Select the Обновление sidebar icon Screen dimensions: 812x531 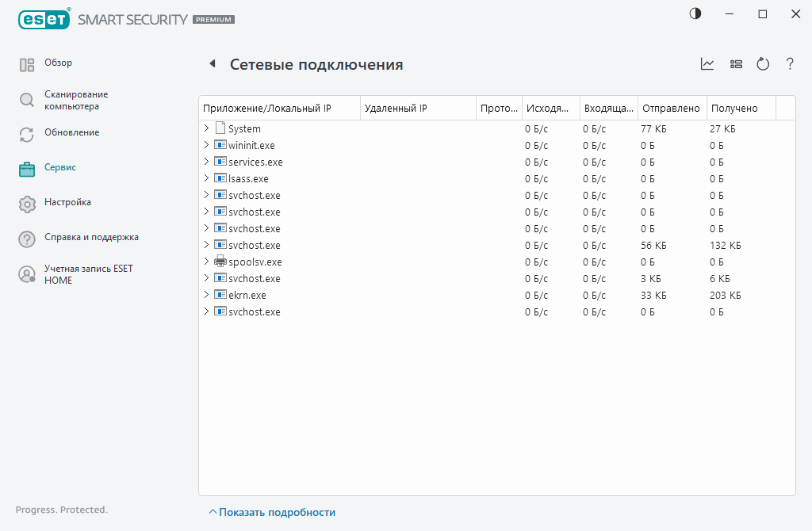point(26,132)
